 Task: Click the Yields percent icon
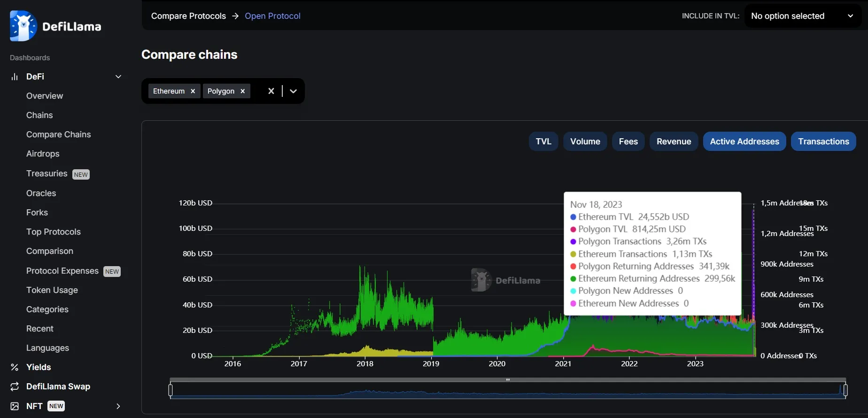point(15,367)
